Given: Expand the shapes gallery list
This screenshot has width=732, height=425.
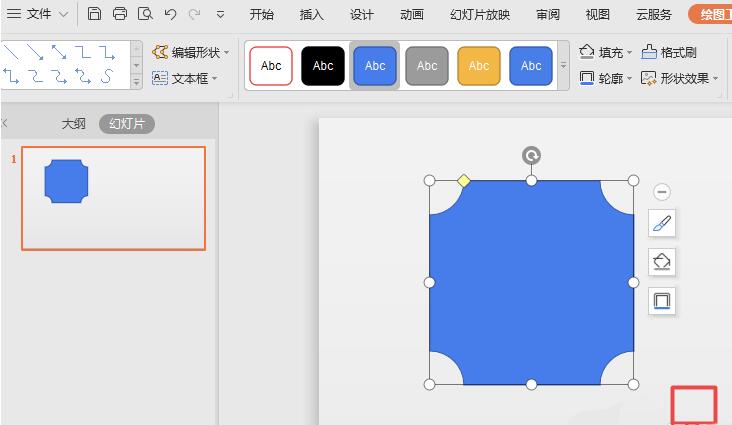Looking at the screenshot, I should point(136,82).
